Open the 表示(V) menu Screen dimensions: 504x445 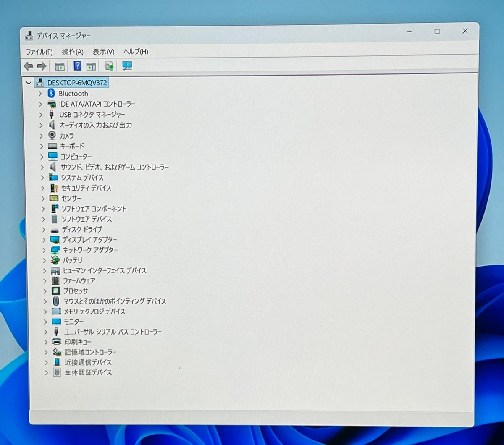pyautogui.click(x=103, y=52)
